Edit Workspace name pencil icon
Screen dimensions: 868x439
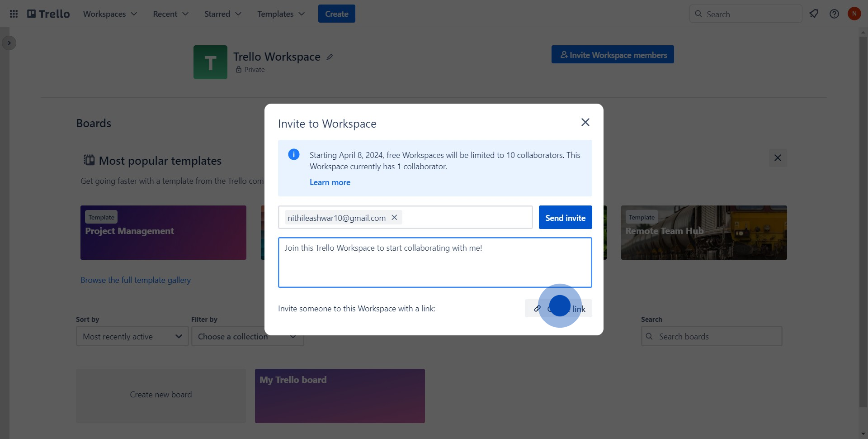pyautogui.click(x=330, y=57)
